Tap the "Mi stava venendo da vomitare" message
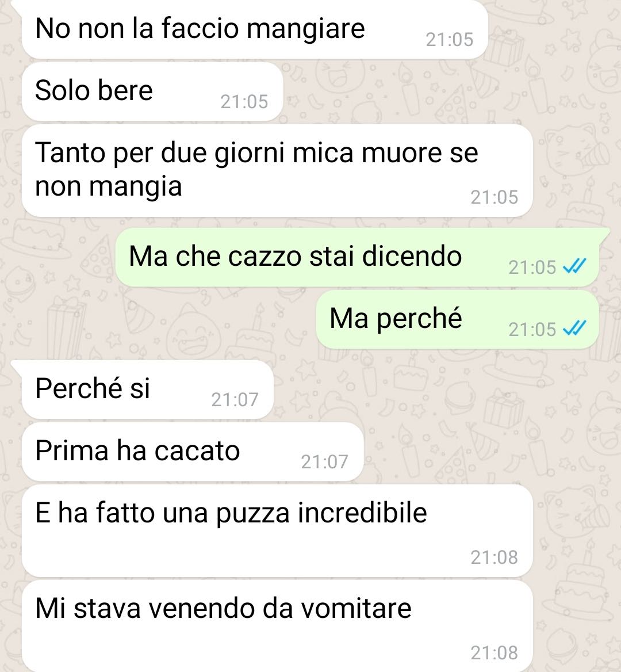This screenshot has width=621, height=672. 277,626
